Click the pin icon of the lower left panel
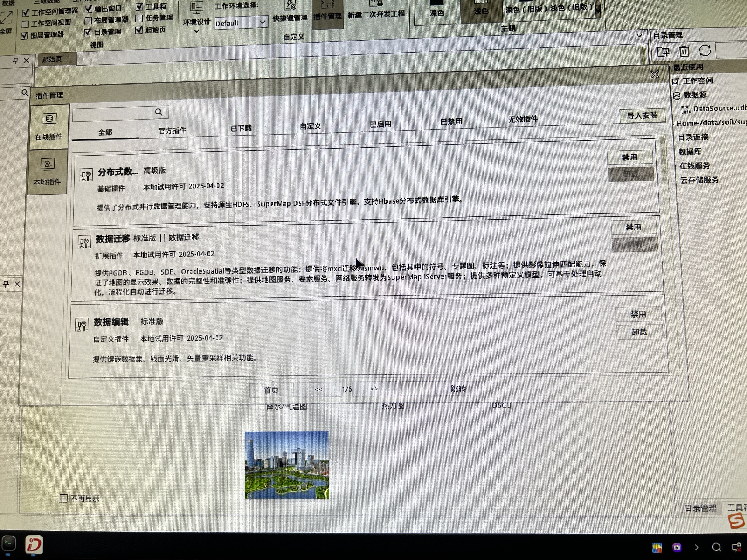 [x=6, y=284]
